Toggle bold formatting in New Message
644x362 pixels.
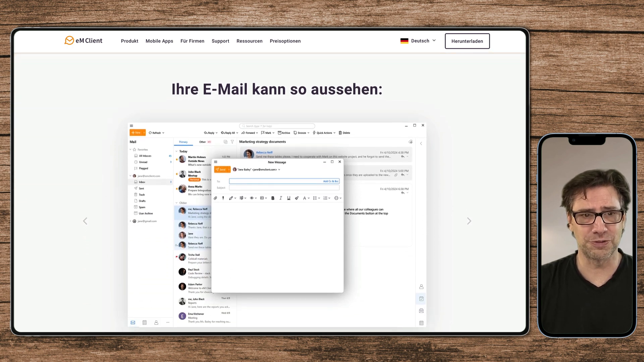coord(273,198)
